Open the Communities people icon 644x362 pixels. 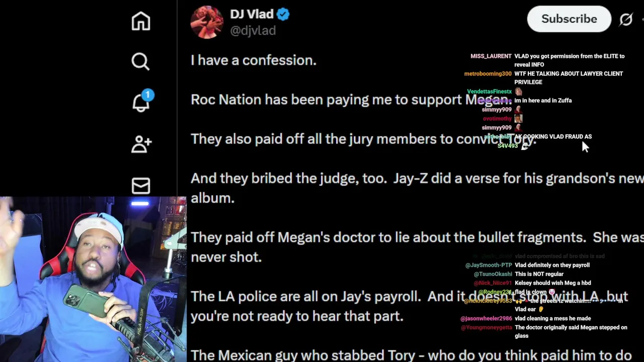coord(141,144)
